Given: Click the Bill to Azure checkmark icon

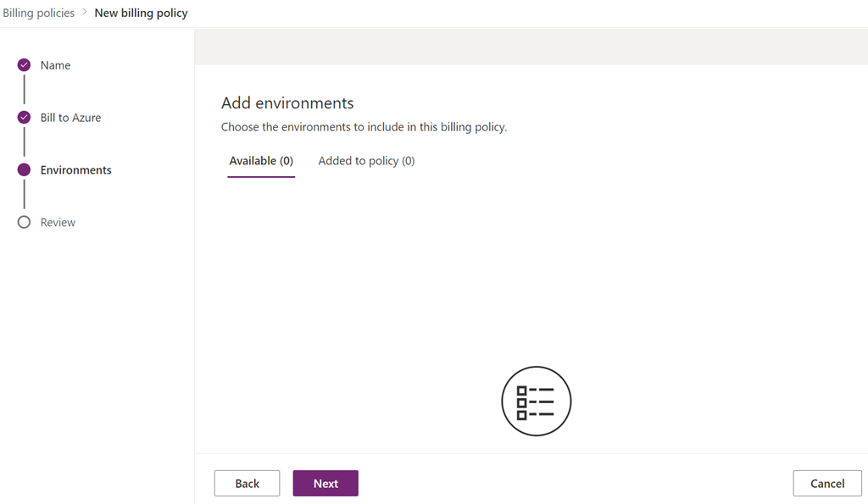Looking at the screenshot, I should point(24,118).
